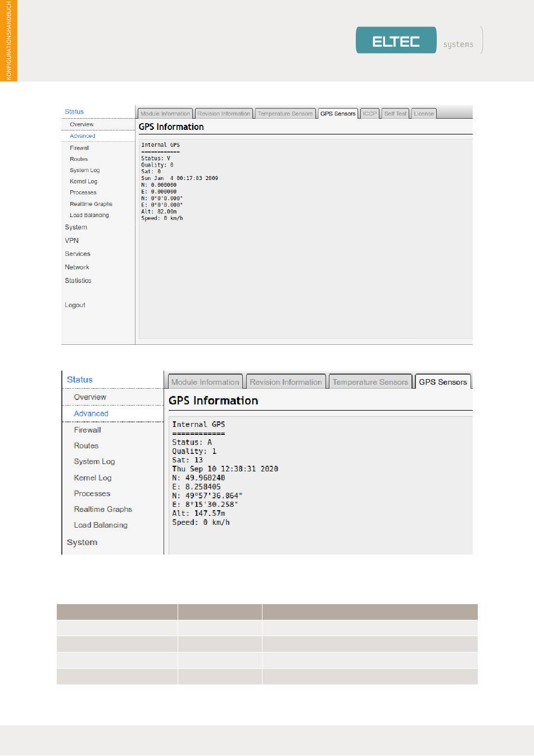Viewport: 534px width, 756px height.
Task: Click Processes in the larger lower sidebar
Action: (x=92, y=493)
